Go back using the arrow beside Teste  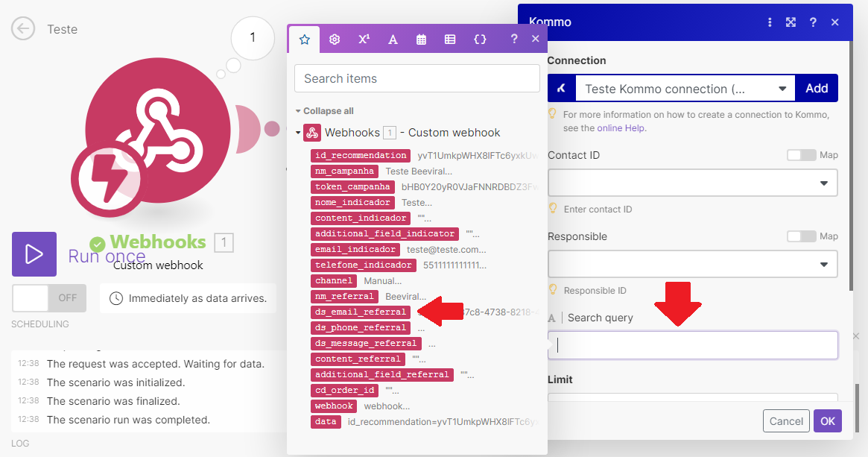(23, 29)
